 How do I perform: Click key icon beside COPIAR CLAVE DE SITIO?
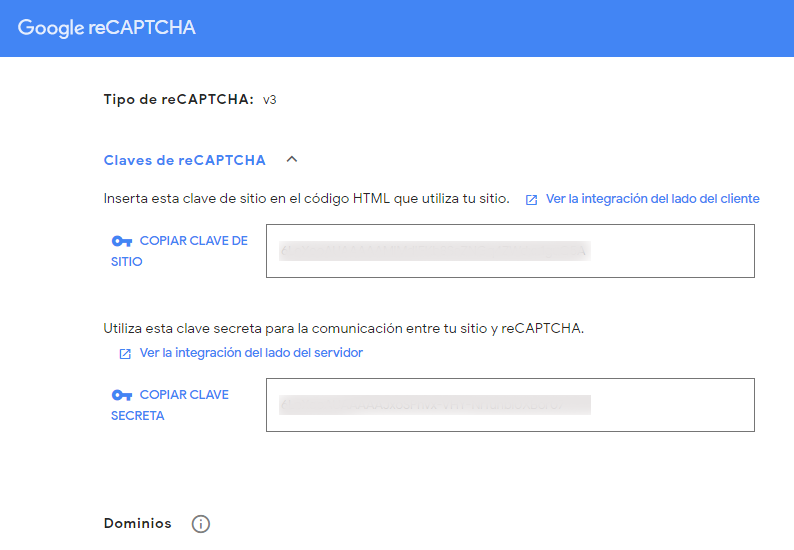122,241
